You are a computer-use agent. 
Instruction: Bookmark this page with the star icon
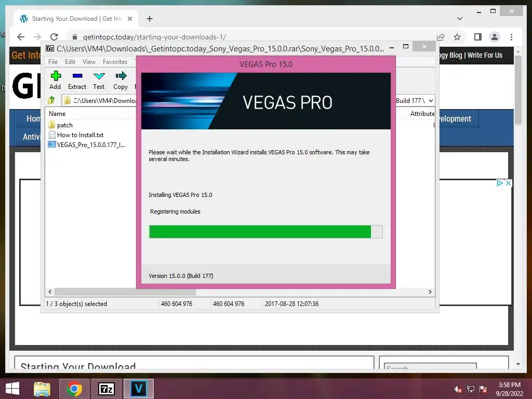[457, 37]
